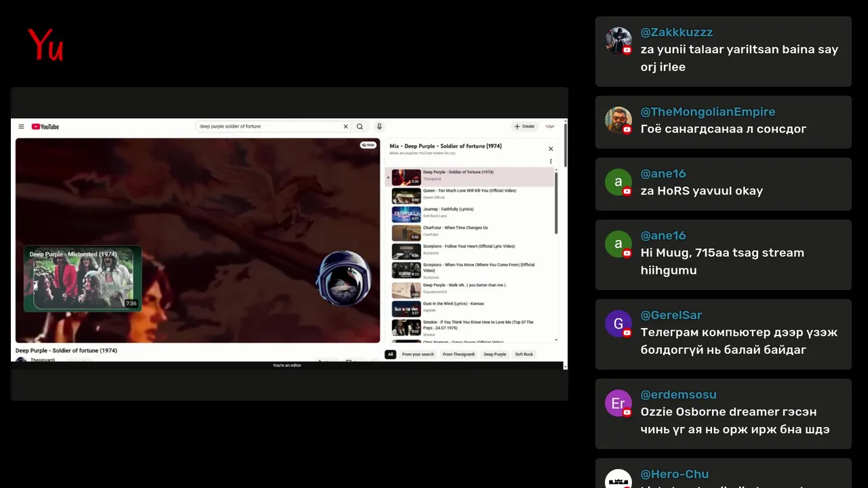The width and height of the screenshot is (868, 488).
Task: Click 'You're an editor' status text
Action: [x=287, y=365]
